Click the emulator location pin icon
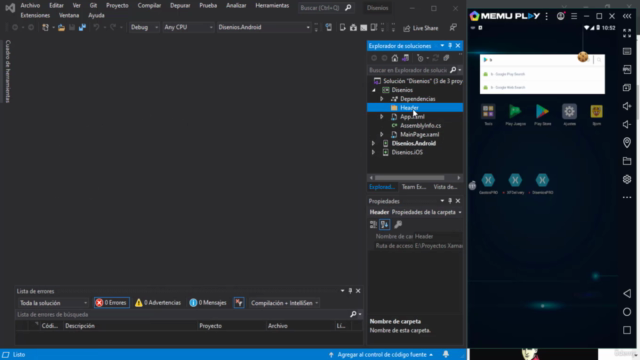 pyautogui.click(x=627, y=142)
